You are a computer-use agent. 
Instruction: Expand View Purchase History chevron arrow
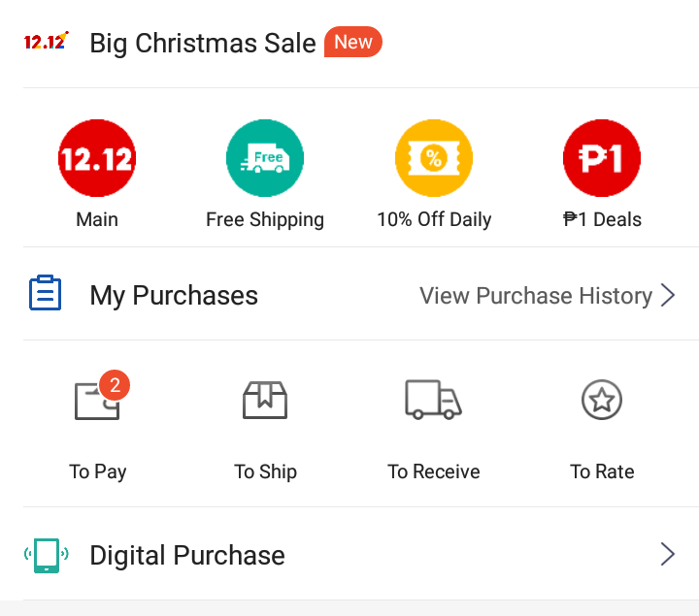click(668, 295)
